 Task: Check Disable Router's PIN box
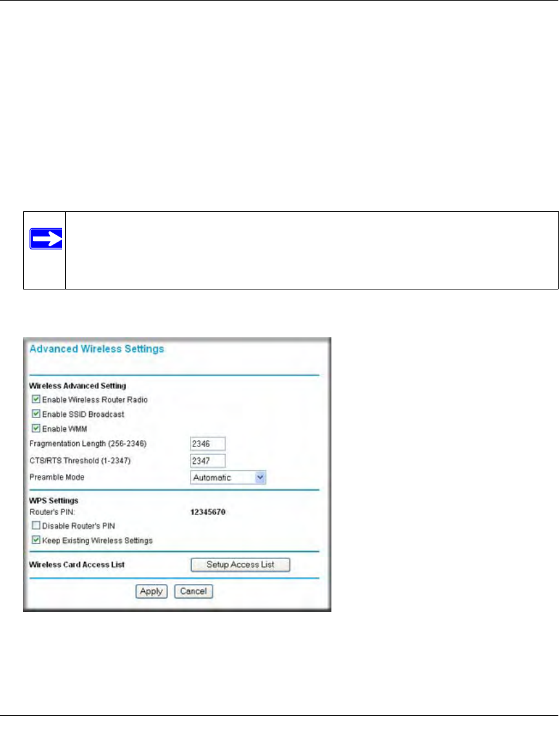click(x=36, y=525)
